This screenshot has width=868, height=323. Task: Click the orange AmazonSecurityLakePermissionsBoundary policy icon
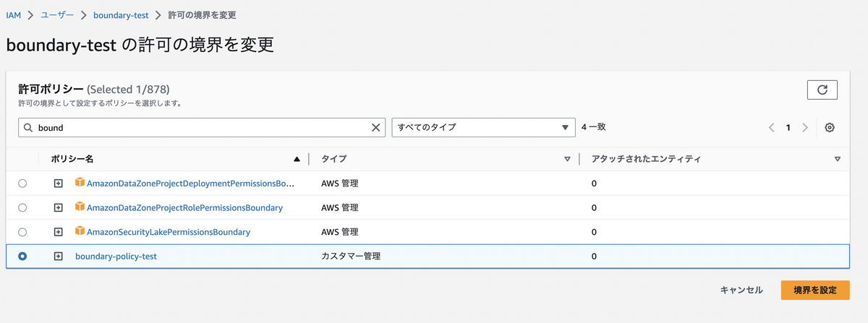pyautogui.click(x=80, y=231)
